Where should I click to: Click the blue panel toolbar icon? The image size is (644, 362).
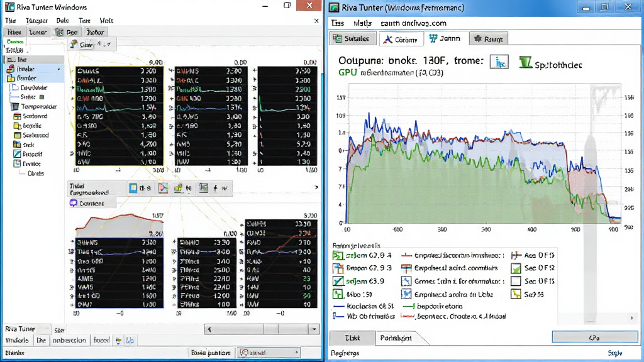click(133, 188)
